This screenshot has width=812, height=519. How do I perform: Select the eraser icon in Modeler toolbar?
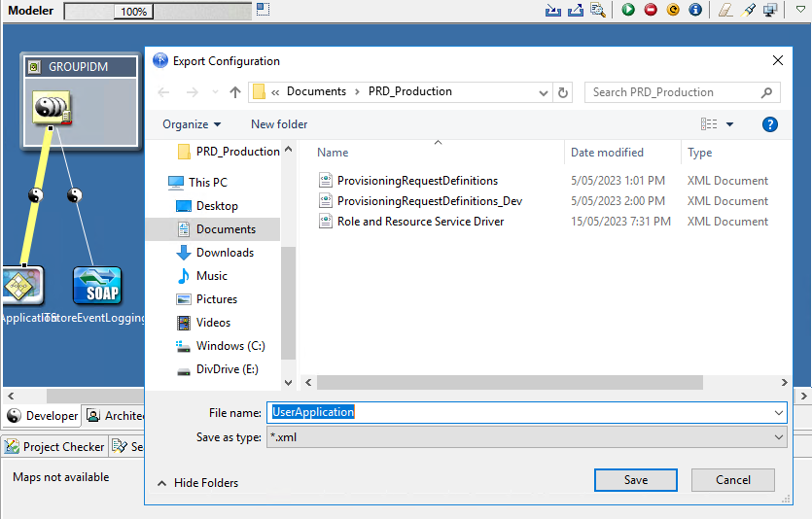(725, 10)
